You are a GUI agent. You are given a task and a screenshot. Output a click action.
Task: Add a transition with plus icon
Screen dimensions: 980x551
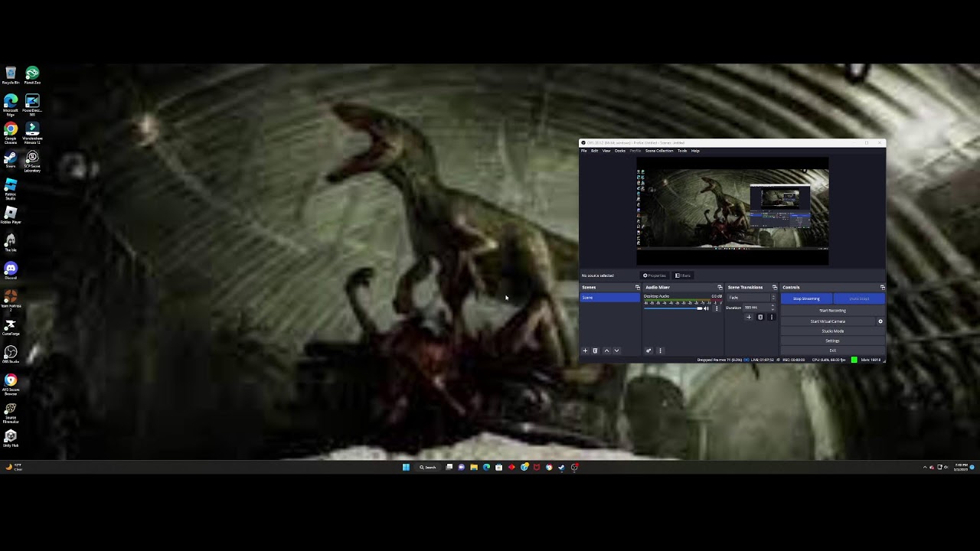click(x=749, y=317)
